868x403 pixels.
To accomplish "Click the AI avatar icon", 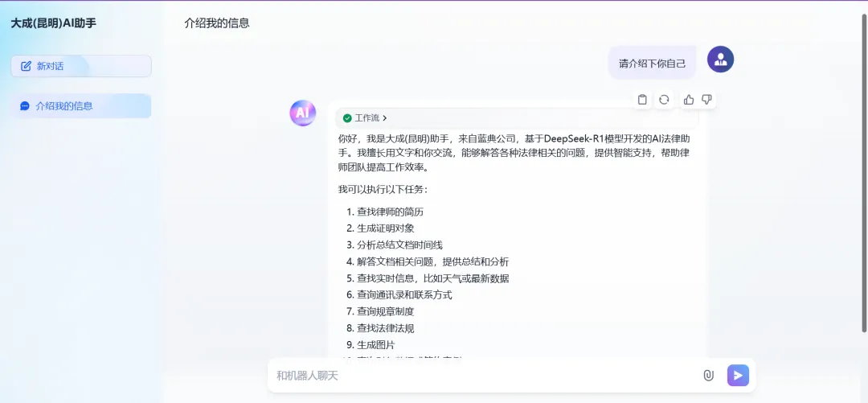I will coord(303,113).
